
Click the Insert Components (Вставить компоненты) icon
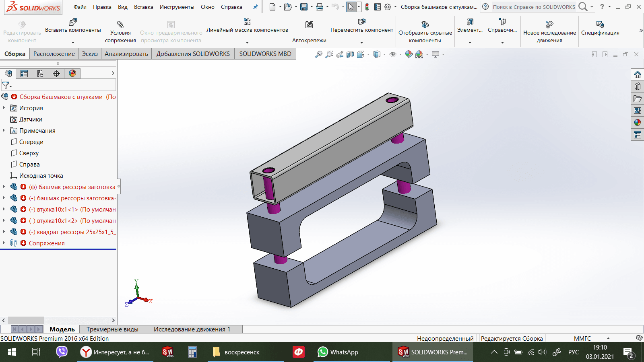[73, 22]
